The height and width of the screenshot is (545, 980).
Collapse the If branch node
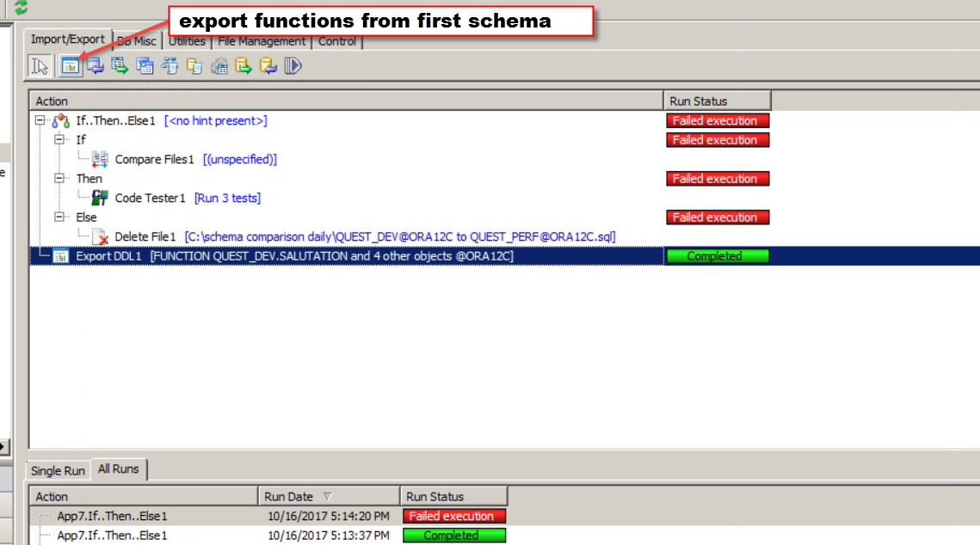(59, 139)
